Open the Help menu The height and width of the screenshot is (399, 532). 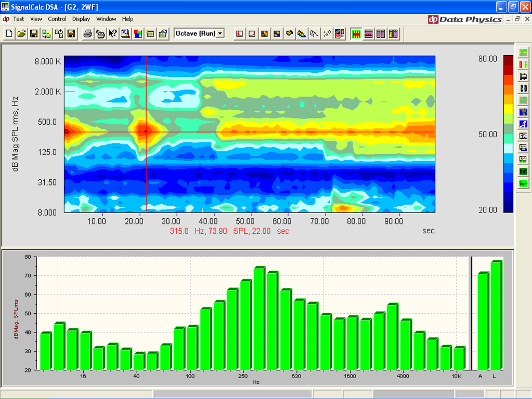(127, 19)
